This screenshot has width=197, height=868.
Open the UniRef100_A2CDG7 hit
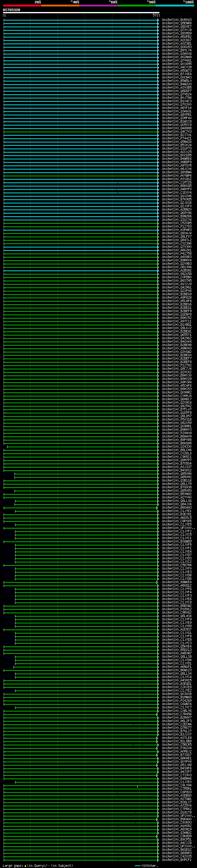(176, 40)
